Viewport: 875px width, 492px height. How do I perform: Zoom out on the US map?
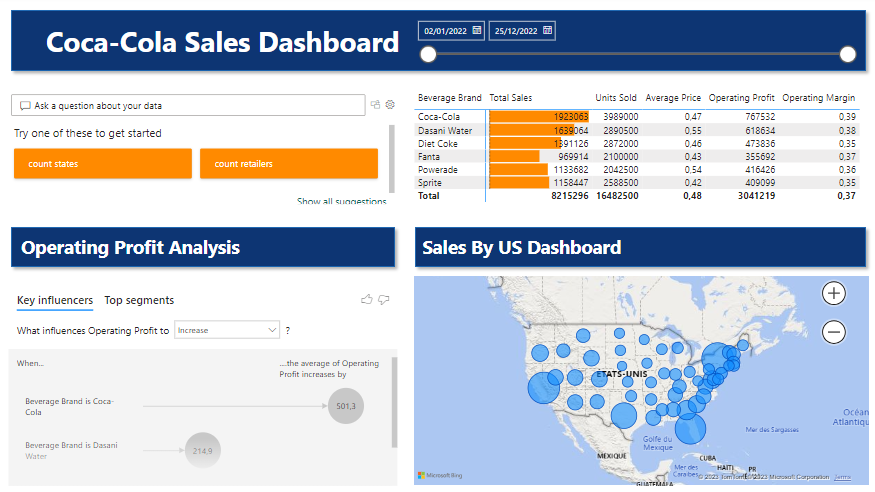pyautogui.click(x=834, y=331)
